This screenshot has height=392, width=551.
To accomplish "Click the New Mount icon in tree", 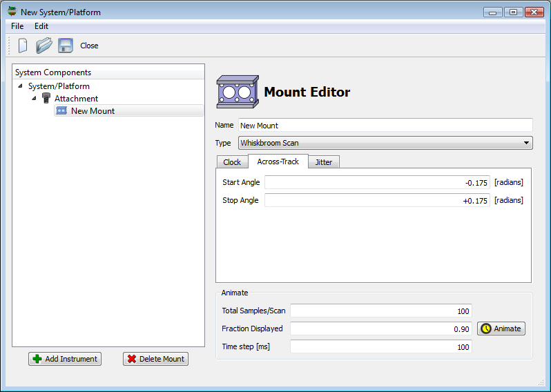I will click(x=61, y=111).
